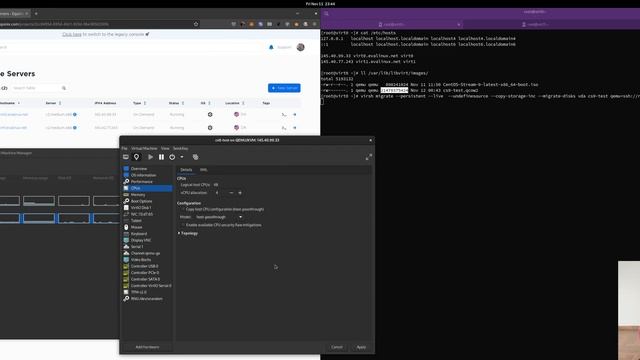Open the shutdown options dropdown arrow
This screenshot has height=360, width=640.
182,157
